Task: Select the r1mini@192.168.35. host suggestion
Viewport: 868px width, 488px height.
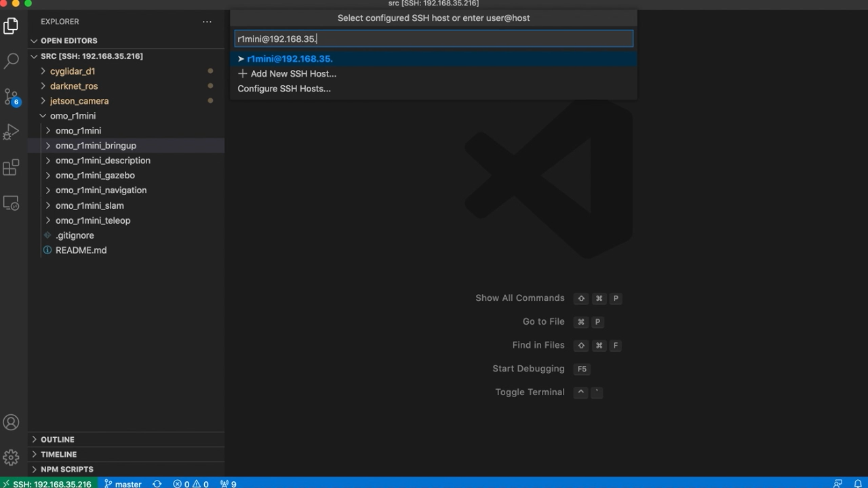Action: pos(433,59)
